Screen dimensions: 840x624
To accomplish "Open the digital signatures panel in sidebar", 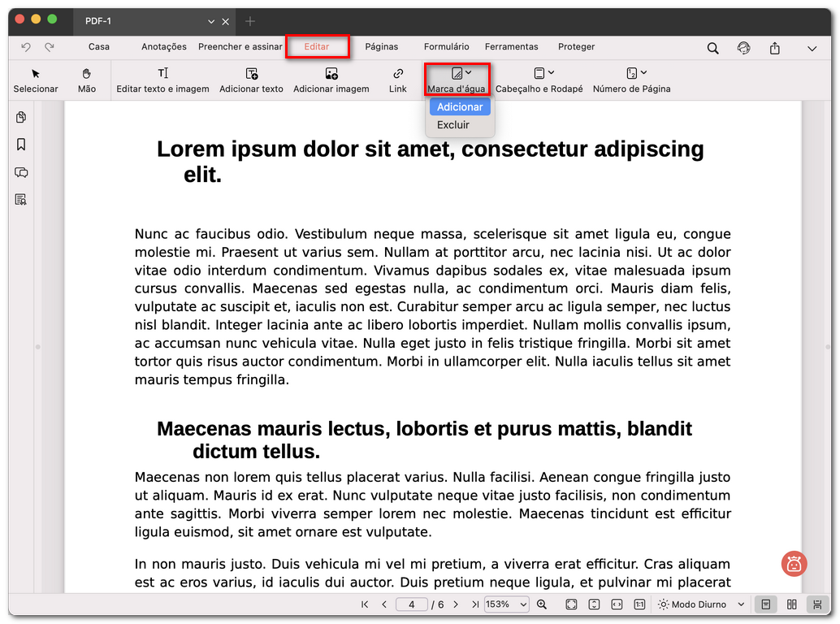I will [x=20, y=200].
